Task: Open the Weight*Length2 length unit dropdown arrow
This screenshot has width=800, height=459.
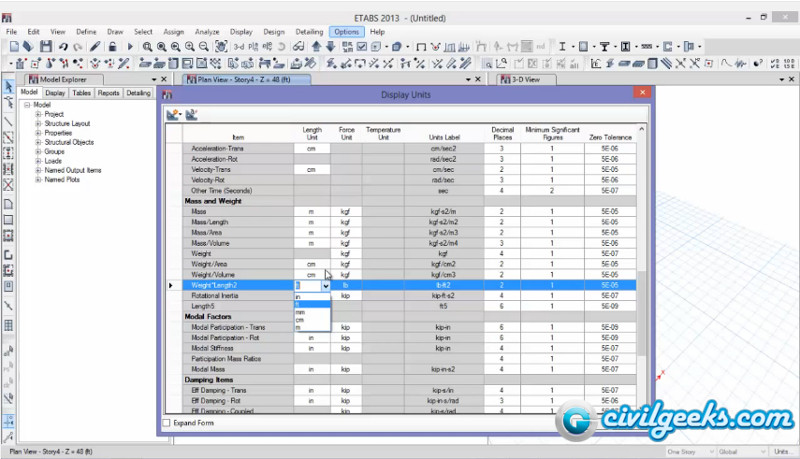Action: (x=325, y=285)
